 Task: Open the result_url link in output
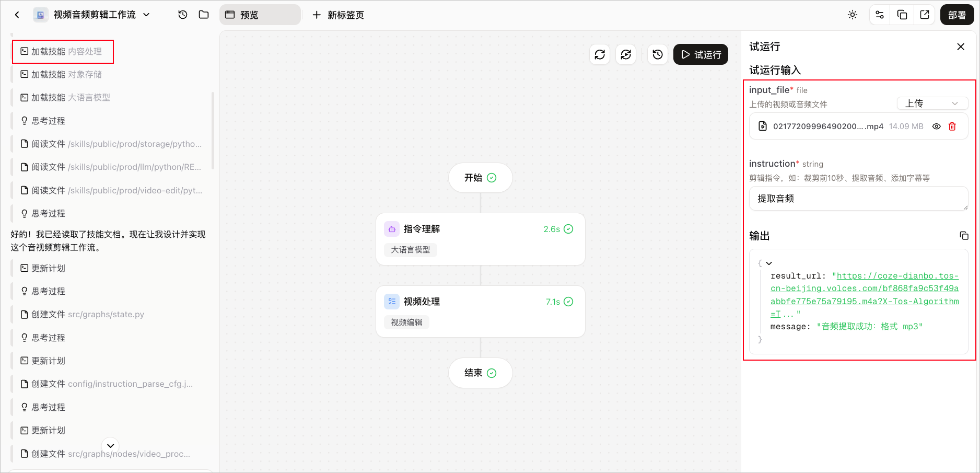coord(865,295)
